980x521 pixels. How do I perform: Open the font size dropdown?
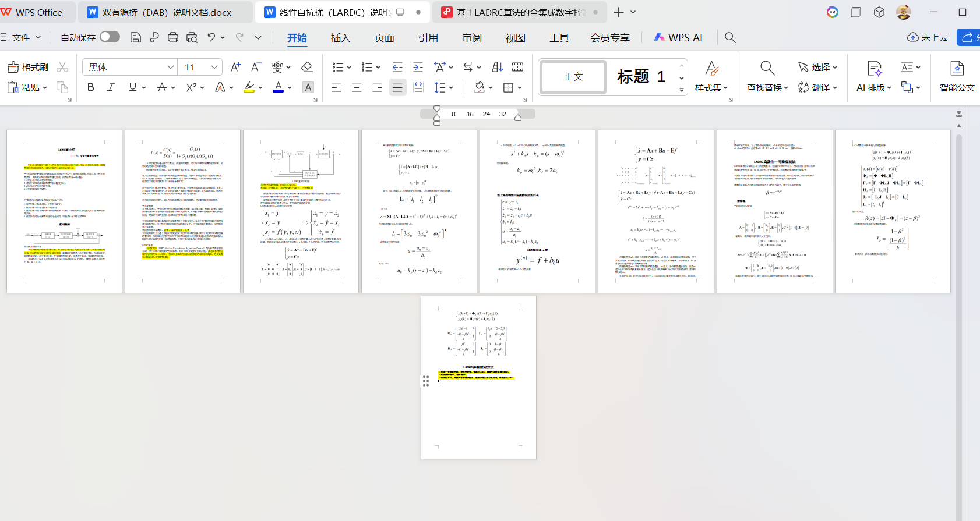(214, 67)
